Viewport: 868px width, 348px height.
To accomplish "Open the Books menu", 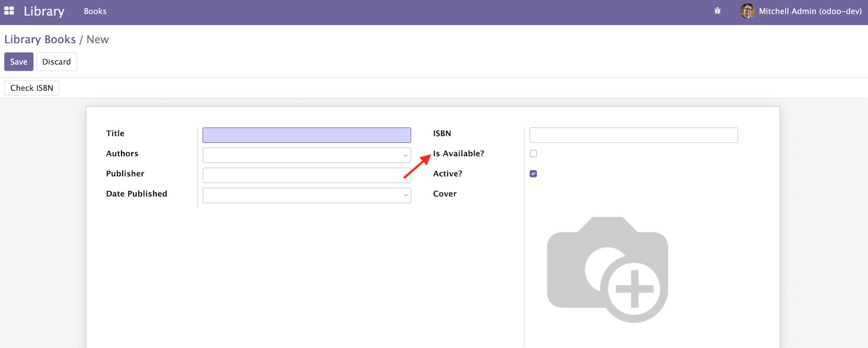I will pos(95,11).
